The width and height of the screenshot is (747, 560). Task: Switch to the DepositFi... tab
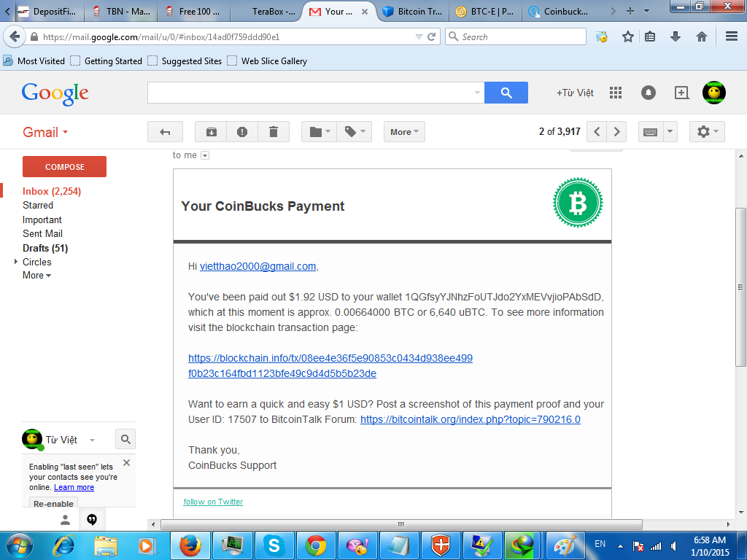coord(48,12)
